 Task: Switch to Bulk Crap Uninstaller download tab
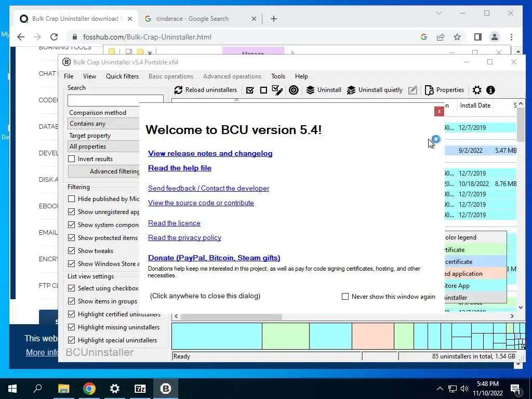click(x=75, y=19)
